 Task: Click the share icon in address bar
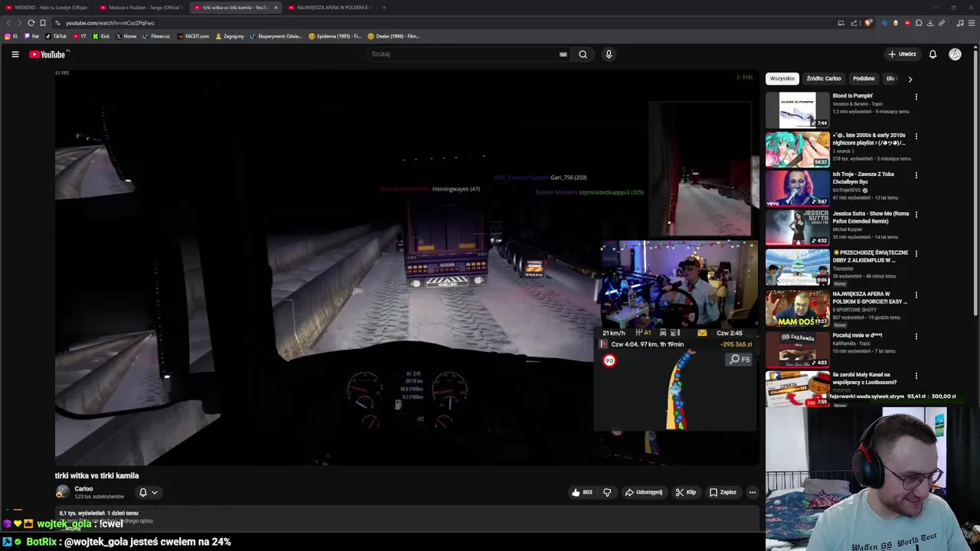point(854,23)
